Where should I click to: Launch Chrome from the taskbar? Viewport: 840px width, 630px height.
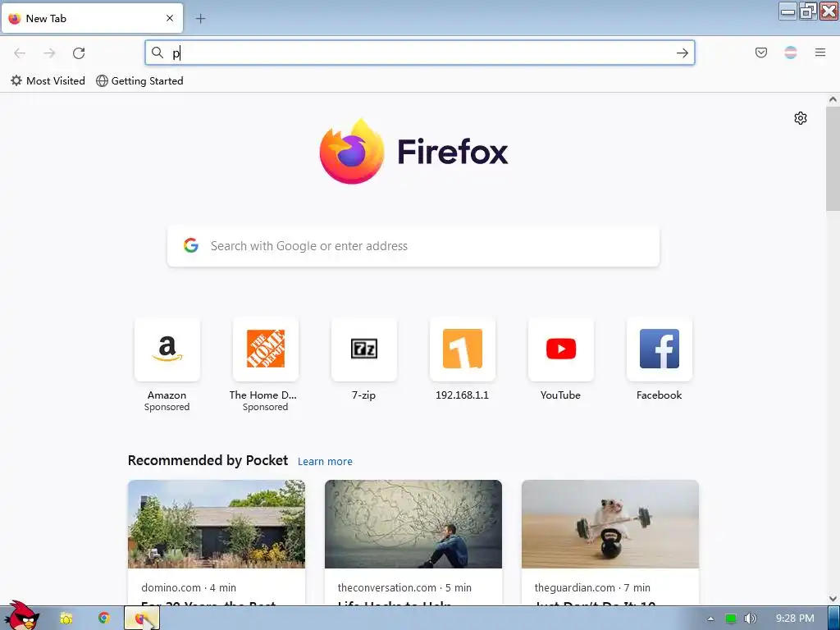click(104, 618)
